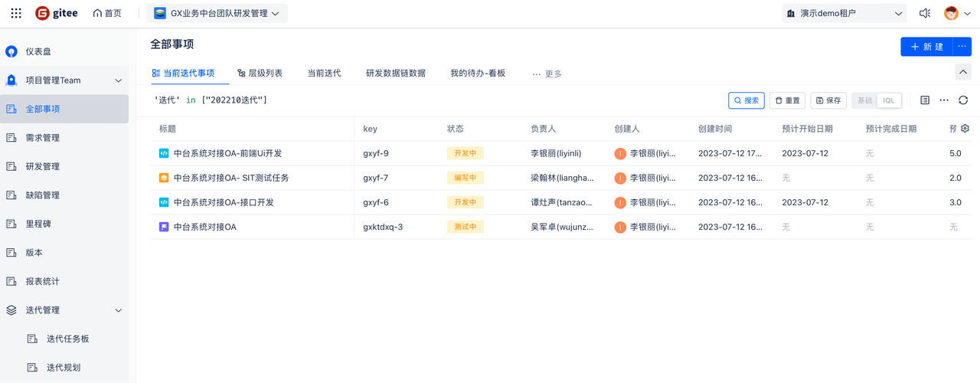
Task: Click the 搜索 button
Action: [x=746, y=100]
